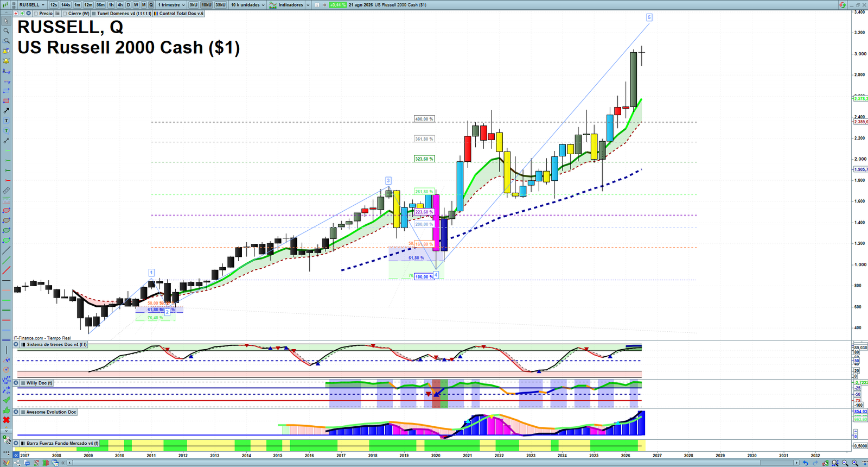Toggle Sistema de trenes Doc v4 visibility box

[x=23, y=344]
